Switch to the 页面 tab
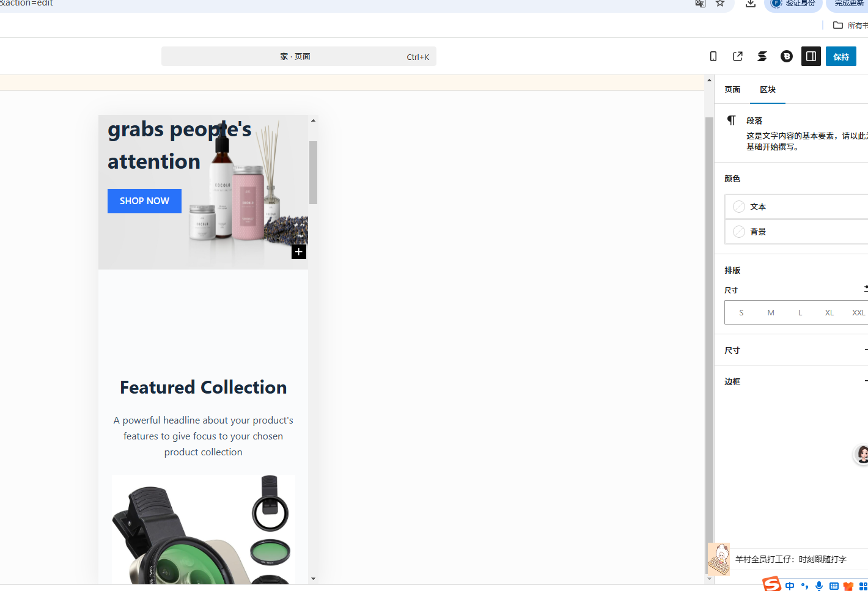The height and width of the screenshot is (591, 868). (x=732, y=89)
